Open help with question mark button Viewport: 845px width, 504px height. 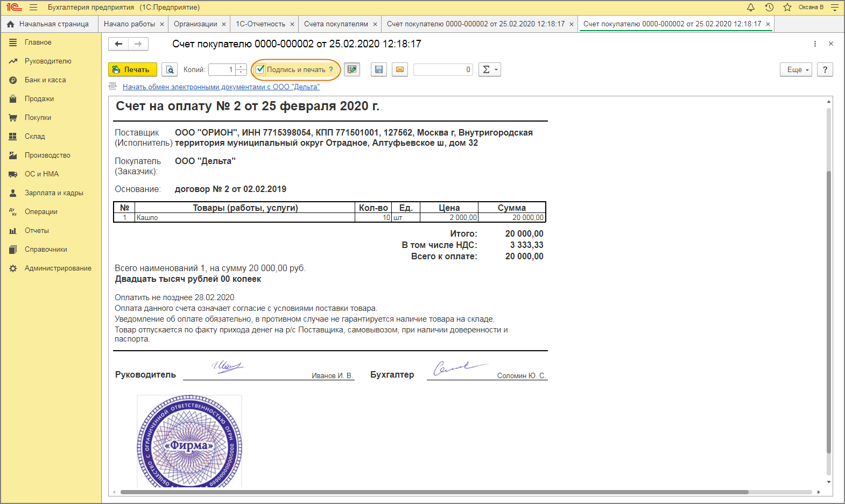[825, 69]
